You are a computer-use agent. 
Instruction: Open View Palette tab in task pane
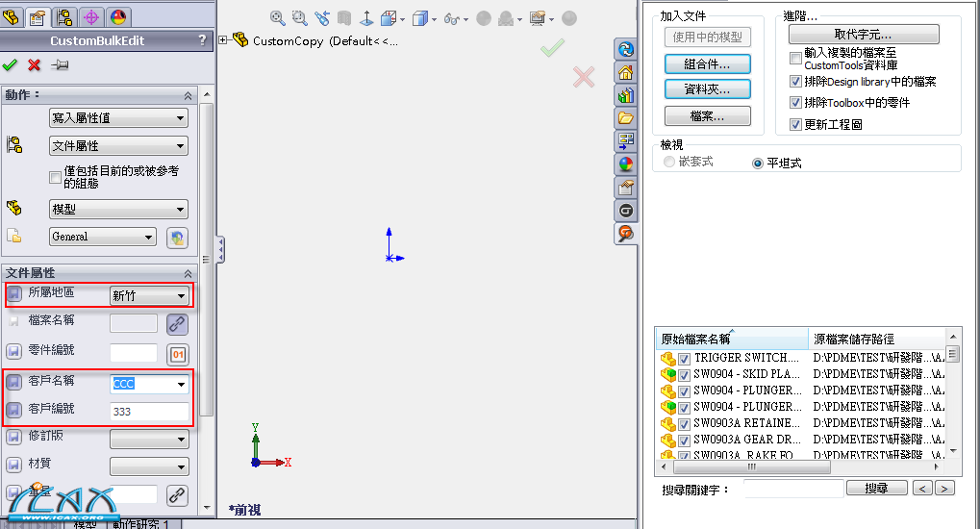click(x=626, y=141)
